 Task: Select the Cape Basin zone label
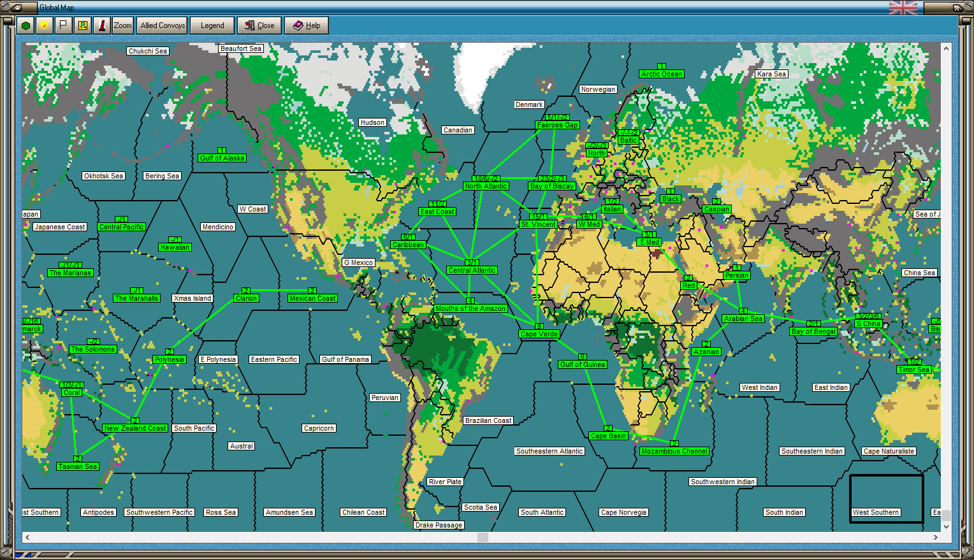tap(608, 436)
